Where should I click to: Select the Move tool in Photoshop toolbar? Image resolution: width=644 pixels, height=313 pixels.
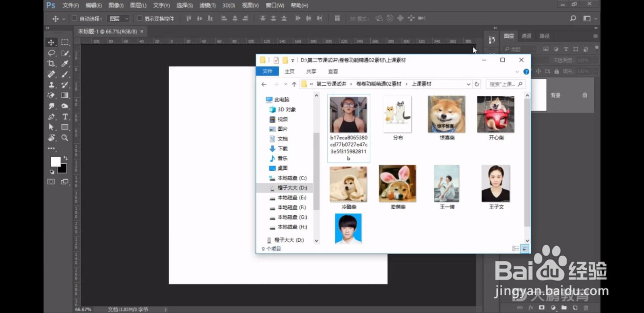click(51, 42)
